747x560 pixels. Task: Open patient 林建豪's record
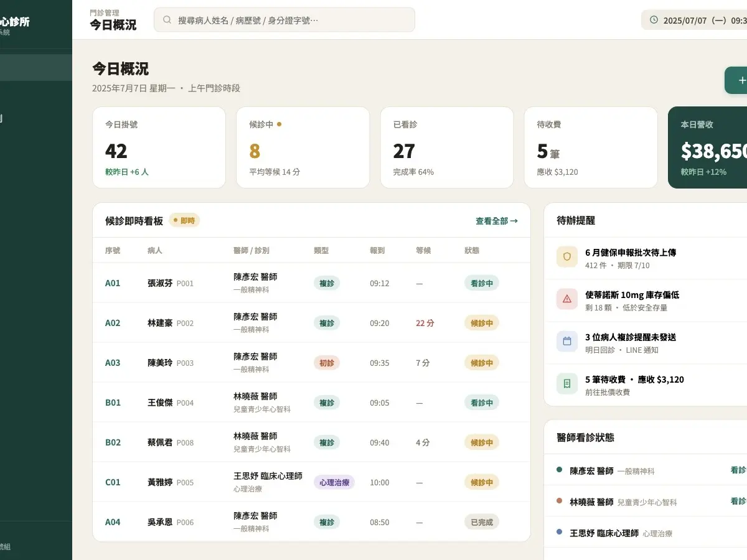160,323
